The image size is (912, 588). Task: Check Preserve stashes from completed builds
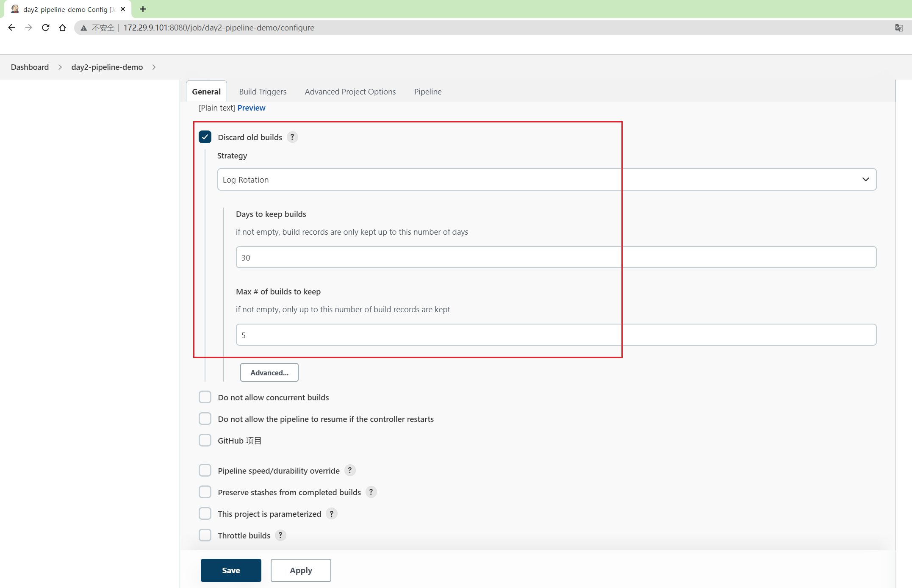205,492
